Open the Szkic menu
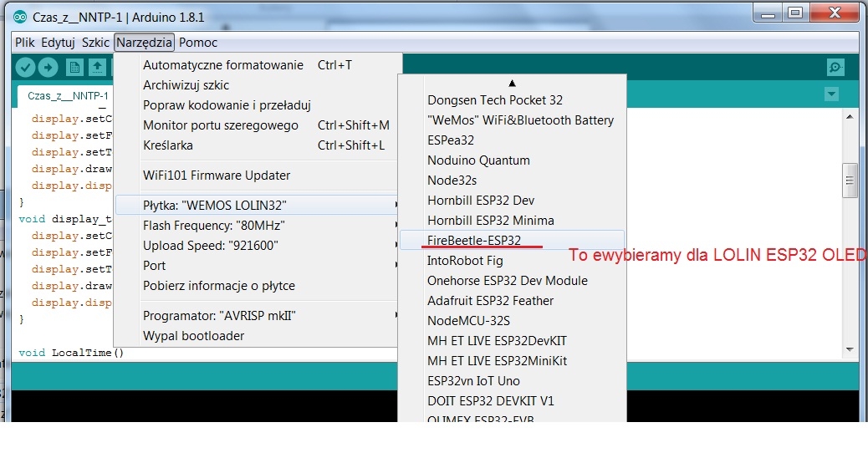 point(96,43)
